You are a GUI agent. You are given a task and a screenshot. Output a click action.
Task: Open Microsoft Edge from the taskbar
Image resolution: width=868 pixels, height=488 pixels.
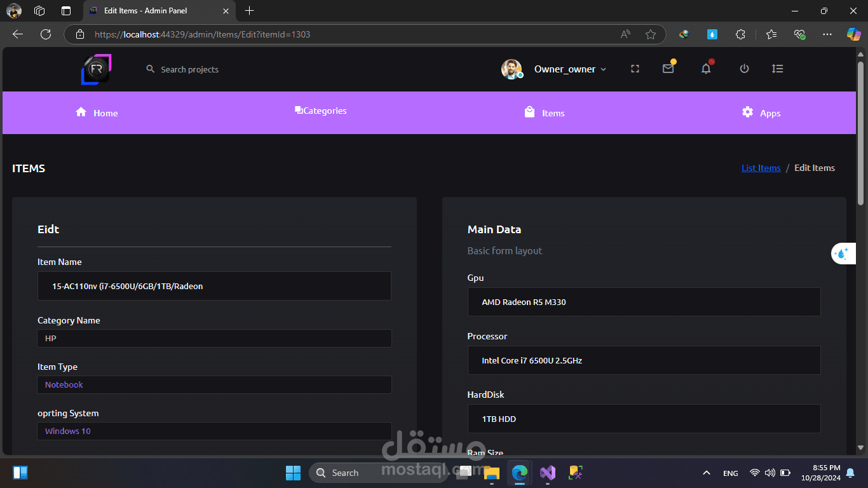519,473
